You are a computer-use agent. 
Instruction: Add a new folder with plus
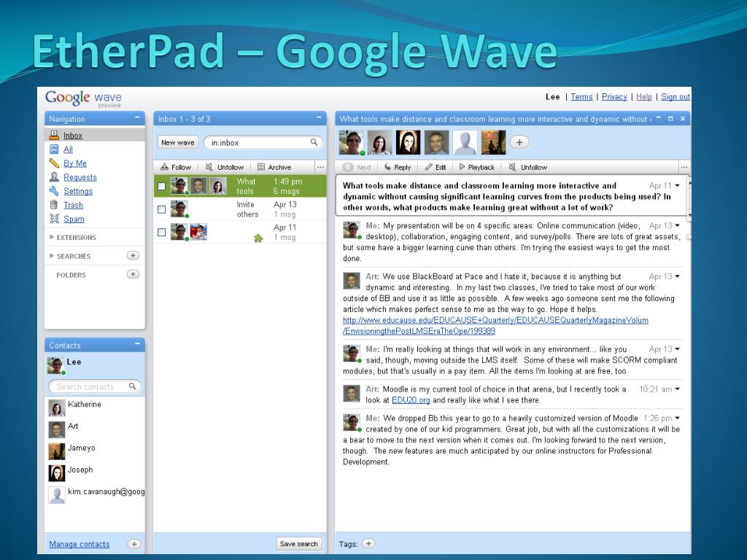(133, 274)
